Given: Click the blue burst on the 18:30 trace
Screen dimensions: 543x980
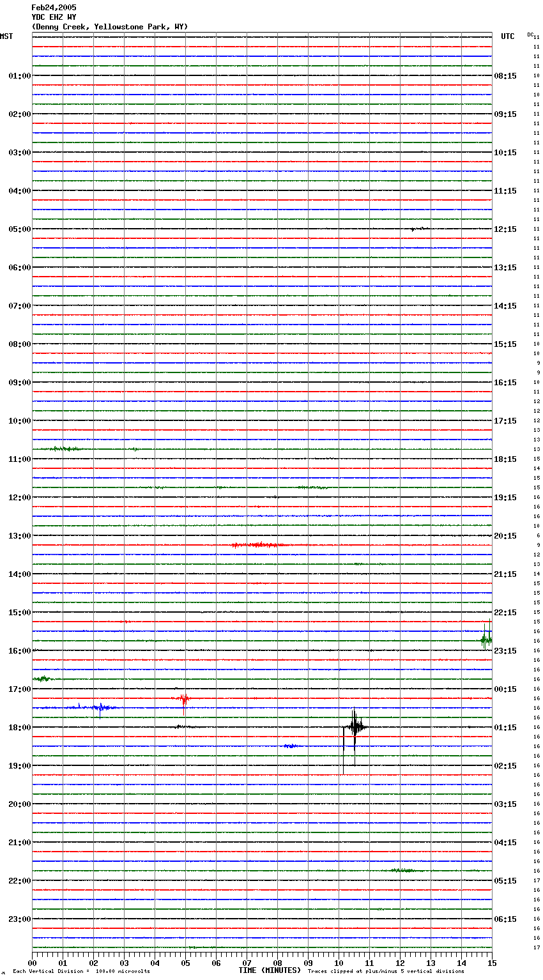Looking at the screenshot, I should click(291, 746).
